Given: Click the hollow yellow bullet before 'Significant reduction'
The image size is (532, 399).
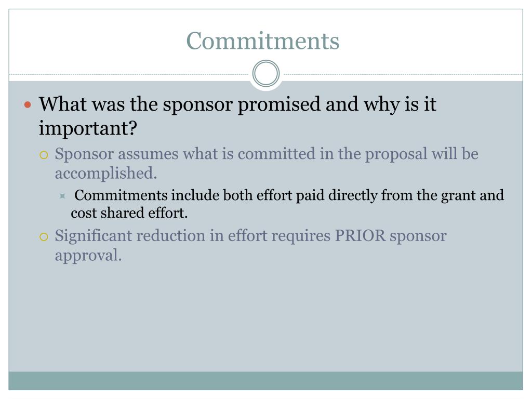Looking at the screenshot, I should coord(44,236).
